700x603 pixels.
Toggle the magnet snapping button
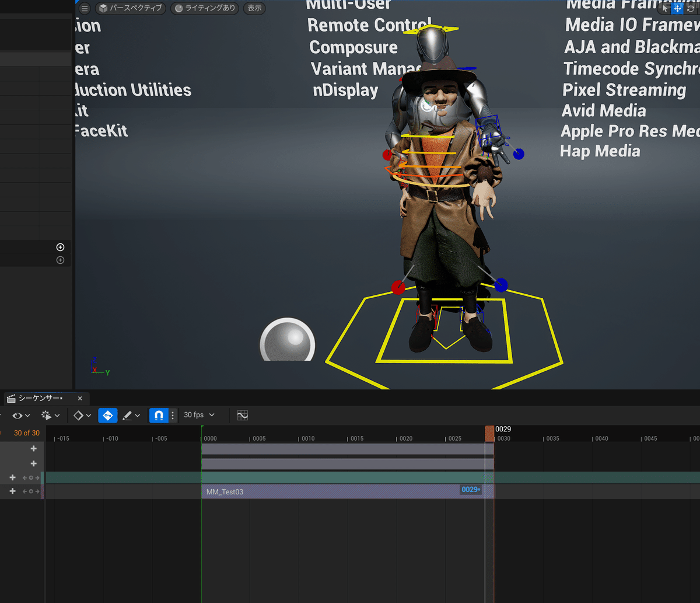[158, 415]
